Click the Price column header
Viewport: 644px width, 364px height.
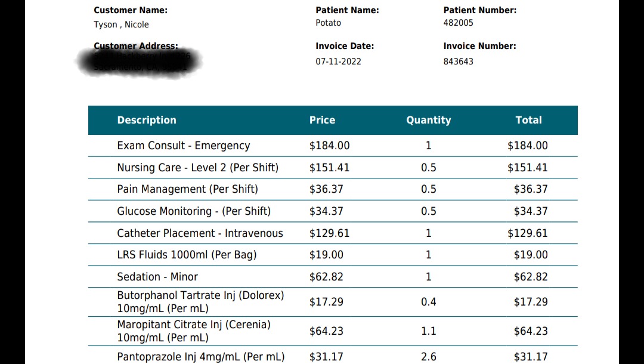coord(322,120)
